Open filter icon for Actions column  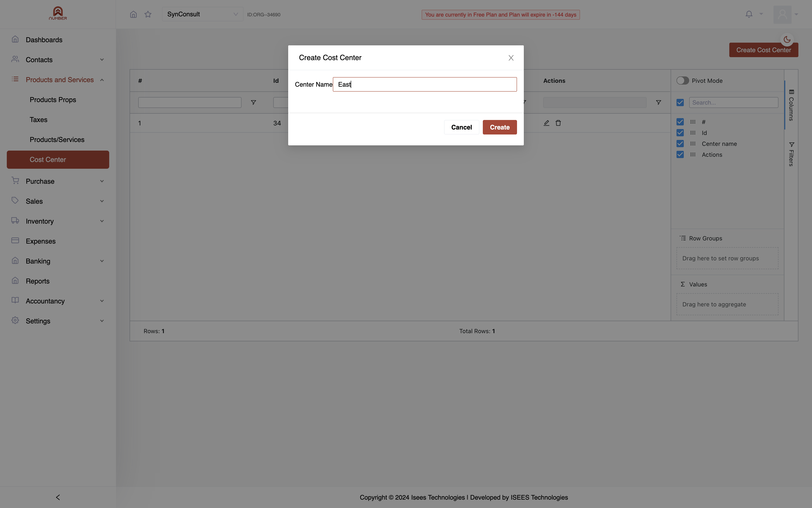(659, 103)
